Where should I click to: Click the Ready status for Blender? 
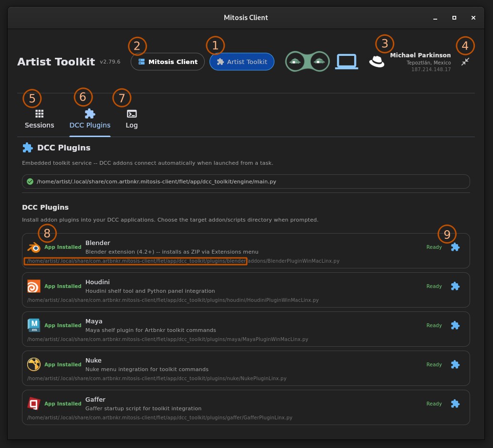[x=434, y=247]
